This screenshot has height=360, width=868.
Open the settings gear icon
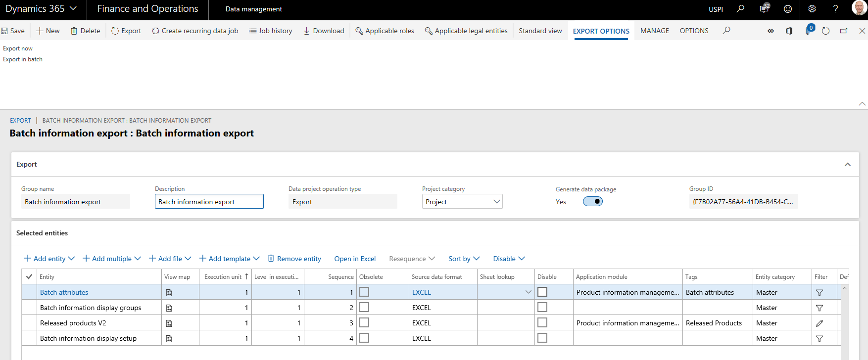[812, 9]
